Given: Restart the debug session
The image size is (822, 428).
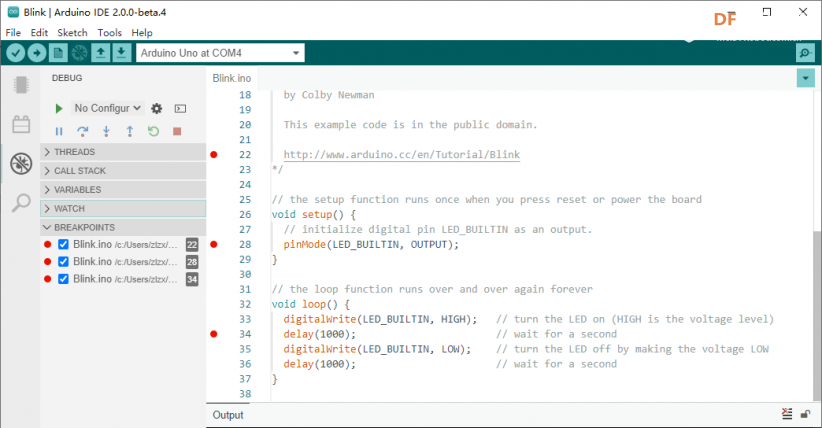Looking at the screenshot, I should coord(153,131).
